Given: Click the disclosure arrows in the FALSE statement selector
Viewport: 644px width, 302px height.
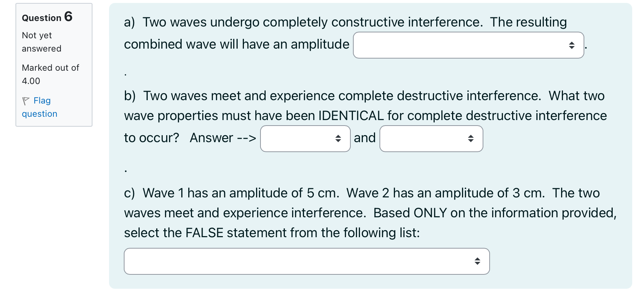Looking at the screenshot, I should (x=477, y=261).
